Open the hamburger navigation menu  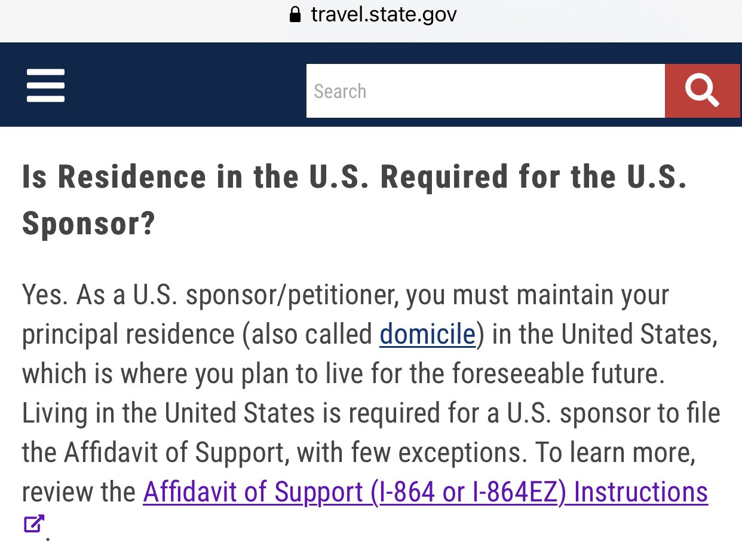(x=45, y=85)
